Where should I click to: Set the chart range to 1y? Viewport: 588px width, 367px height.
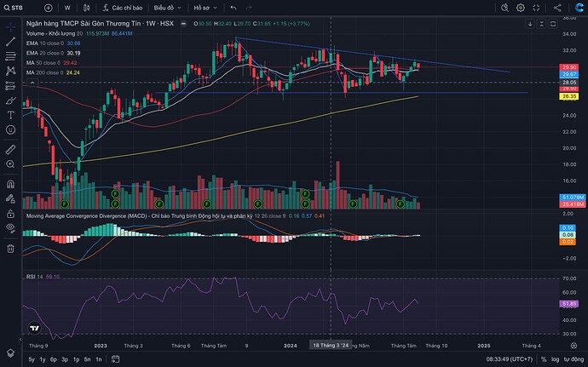pos(43,359)
